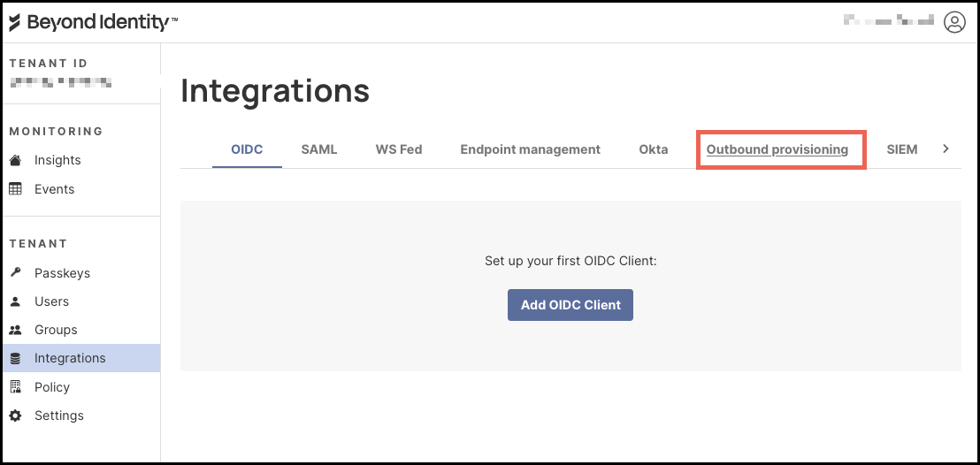Select the WS Fed tab

tap(399, 149)
